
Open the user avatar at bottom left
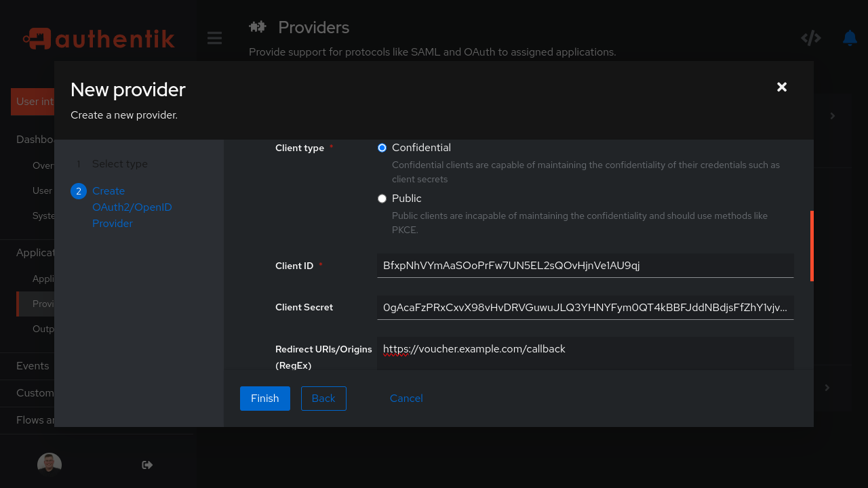(49, 464)
